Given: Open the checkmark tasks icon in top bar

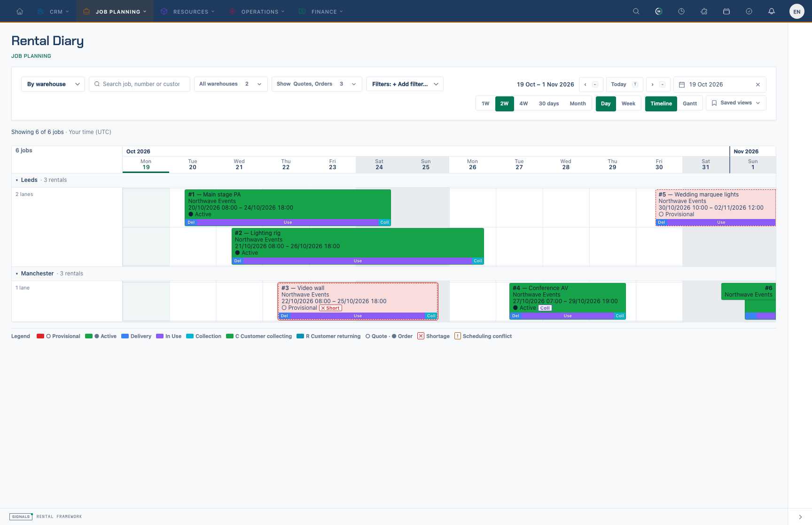Looking at the screenshot, I should click(x=749, y=11).
